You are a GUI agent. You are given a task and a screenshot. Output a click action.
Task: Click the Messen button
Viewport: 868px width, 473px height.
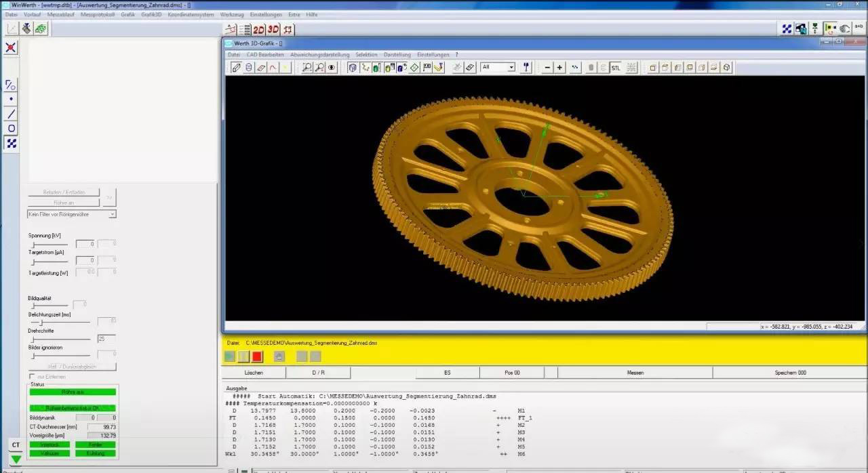tap(635, 373)
